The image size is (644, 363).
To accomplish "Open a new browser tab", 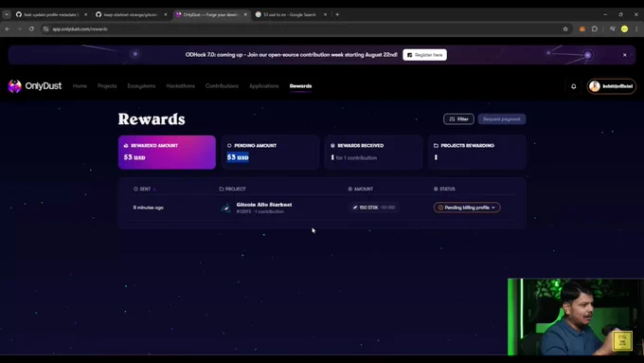I will pyautogui.click(x=337, y=14).
